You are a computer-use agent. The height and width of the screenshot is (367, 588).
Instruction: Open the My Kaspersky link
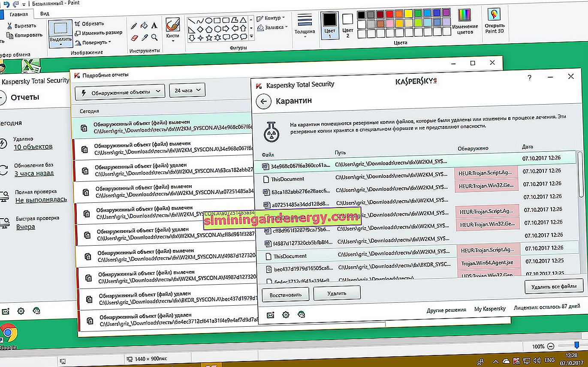pyautogui.click(x=490, y=309)
